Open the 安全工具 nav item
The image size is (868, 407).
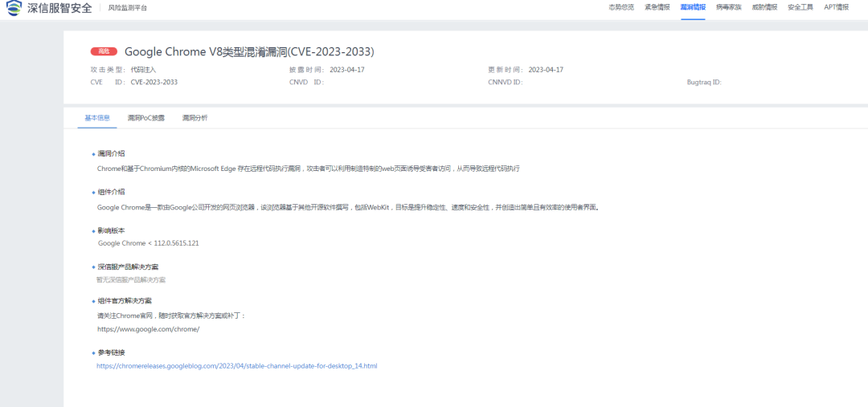pyautogui.click(x=800, y=8)
